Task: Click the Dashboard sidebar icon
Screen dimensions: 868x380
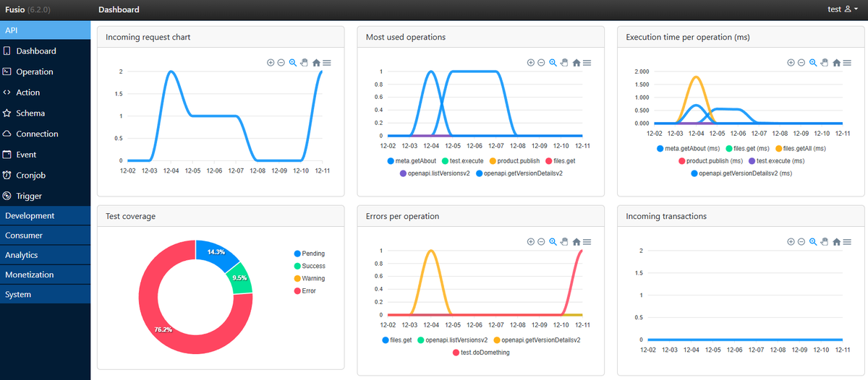Action: [x=7, y=51]
